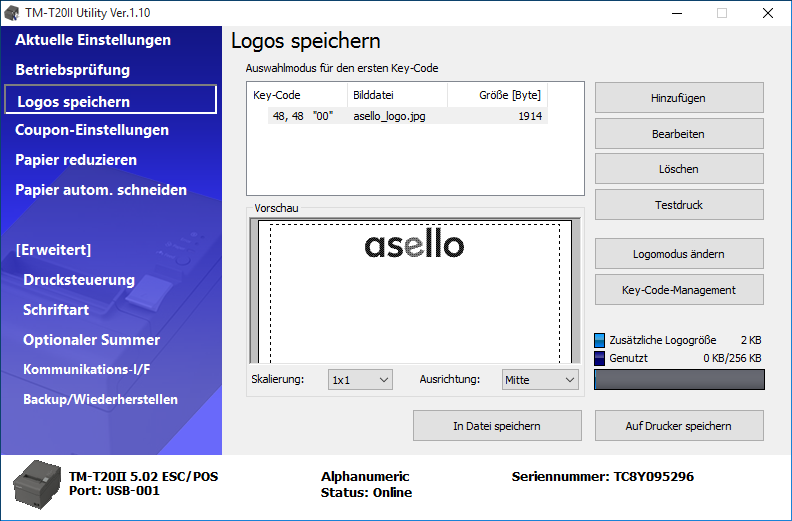Click Auf Drucker speichern
Image resolution: width=792 pixels, height=521 pixels.
click(679, 426)
